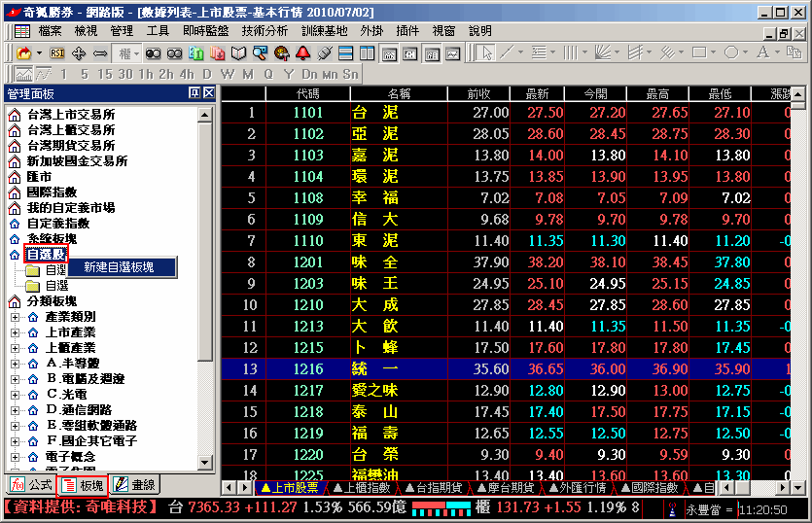Viewport: 812px width, 523px height.
Task: Open the dropdown arrow beside rectangle tool
Action: pyautogui.click(x=716, y=52)
